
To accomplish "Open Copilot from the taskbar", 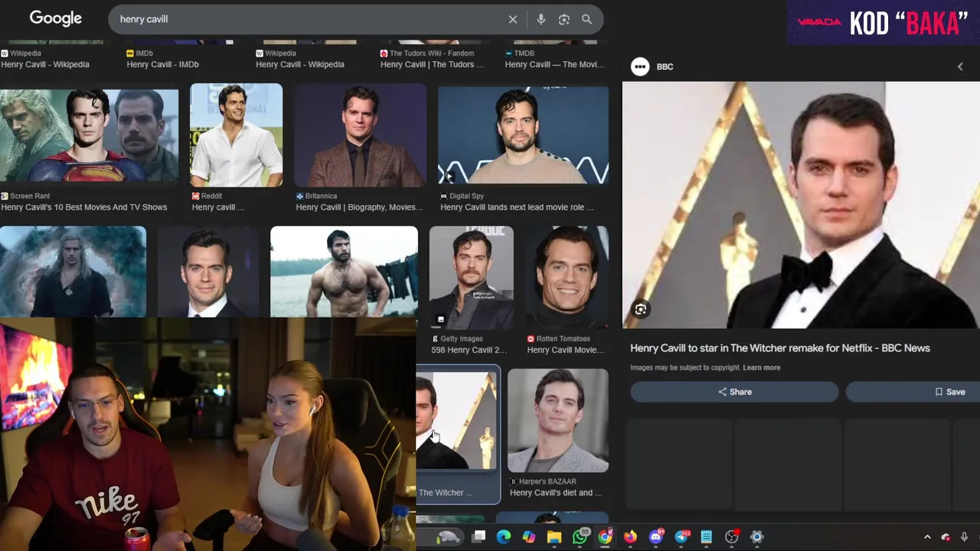I will click(528, 537).
